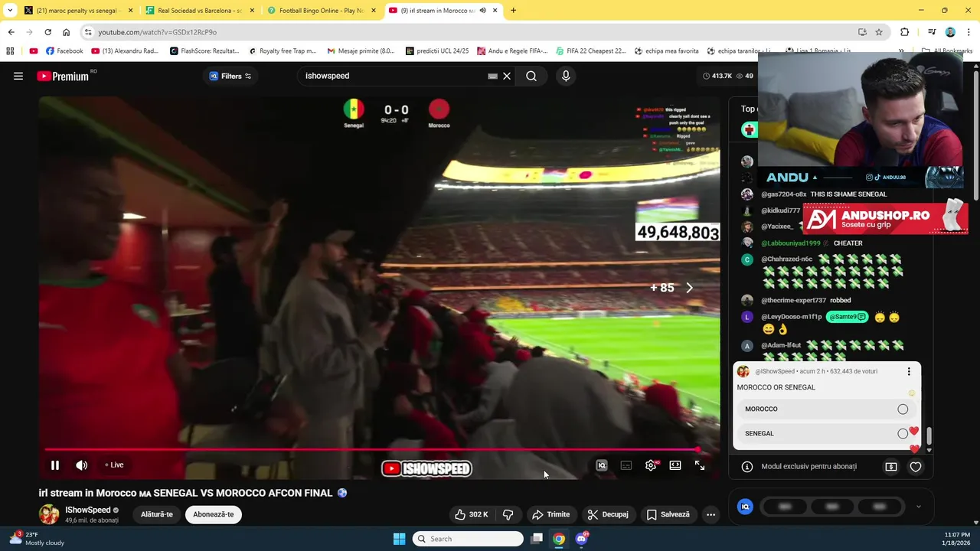View subscribers-only mode info icon

pyautogui.click(x=747, y=467)
